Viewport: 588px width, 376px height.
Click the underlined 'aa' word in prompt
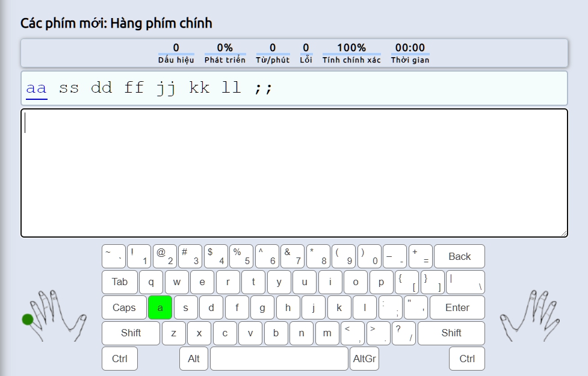[x=36, y=88]
